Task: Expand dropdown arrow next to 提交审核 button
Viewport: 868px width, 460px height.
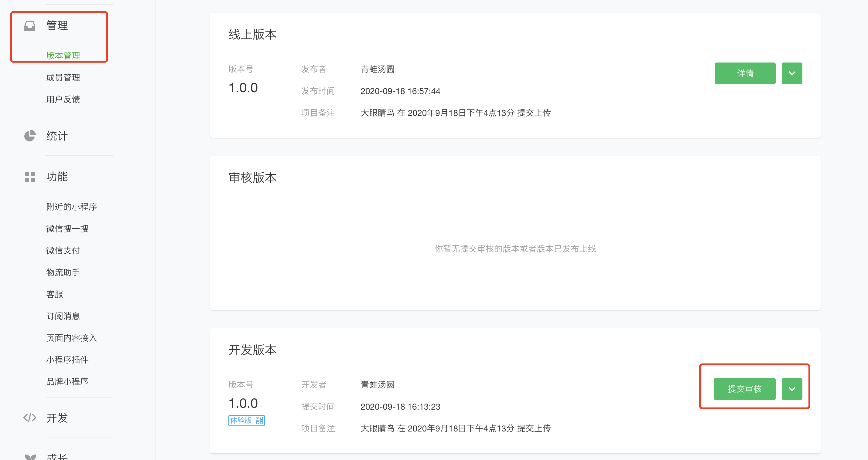Action: 792,389
